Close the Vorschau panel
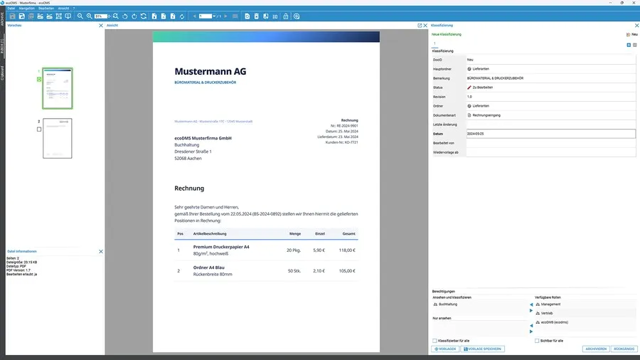This screenshot has width=640, height=360. click(101, 25)
